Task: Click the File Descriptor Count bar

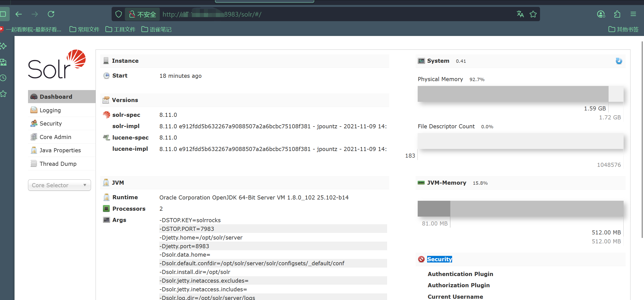Action: (520, 141)
